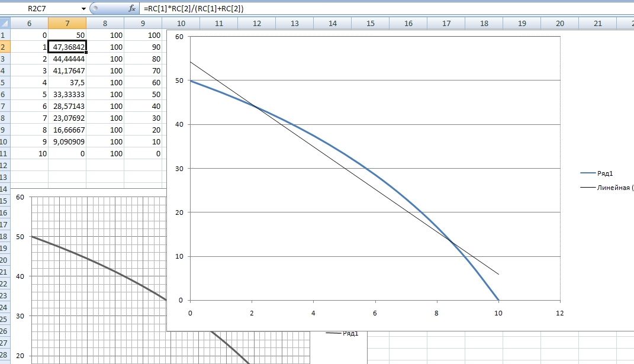Select the cell containing 33,33333

click(x=67, y=94)
